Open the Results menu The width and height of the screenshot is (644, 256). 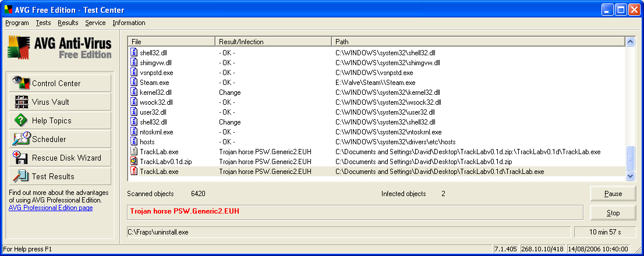(x=68, y=23)
